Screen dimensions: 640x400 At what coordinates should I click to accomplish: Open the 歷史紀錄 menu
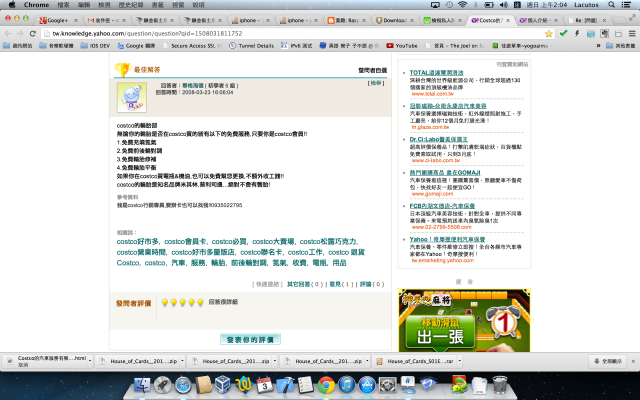[x=131, y=5]
